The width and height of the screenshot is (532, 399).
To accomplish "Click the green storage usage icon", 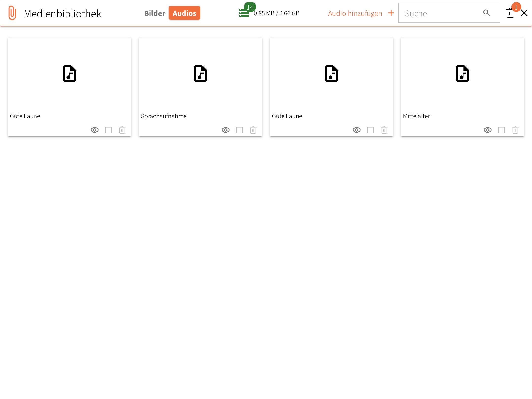I will pyautogui.click(x=244, y=13).
